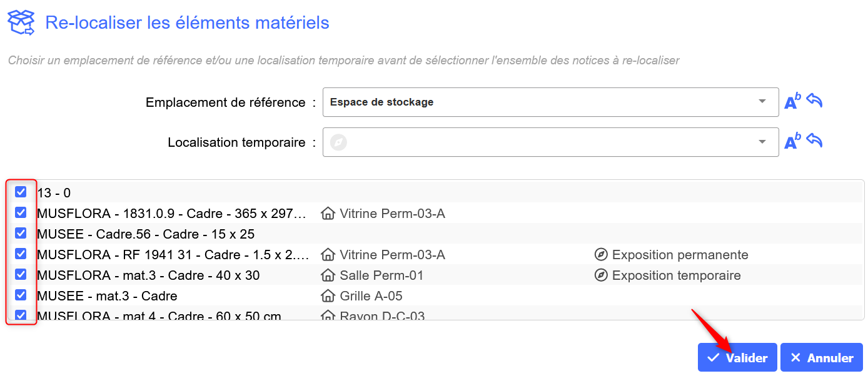The height and width of the screenshot is (376, 868).
Task: Click the compass icon next to Exposition permanente
Action: tap(601, 255)
